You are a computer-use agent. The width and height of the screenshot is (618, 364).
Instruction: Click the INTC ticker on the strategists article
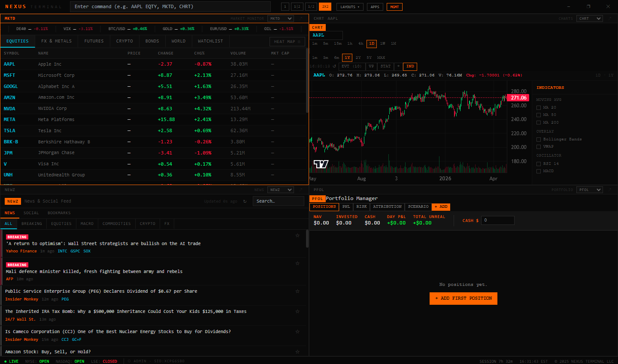tap(62, 251)
